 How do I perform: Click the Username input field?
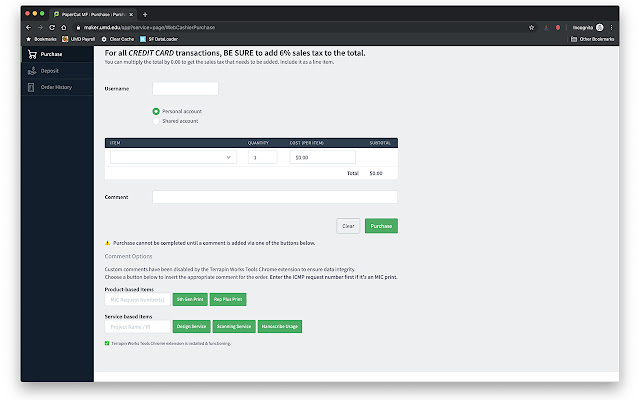tap(185, 89)
